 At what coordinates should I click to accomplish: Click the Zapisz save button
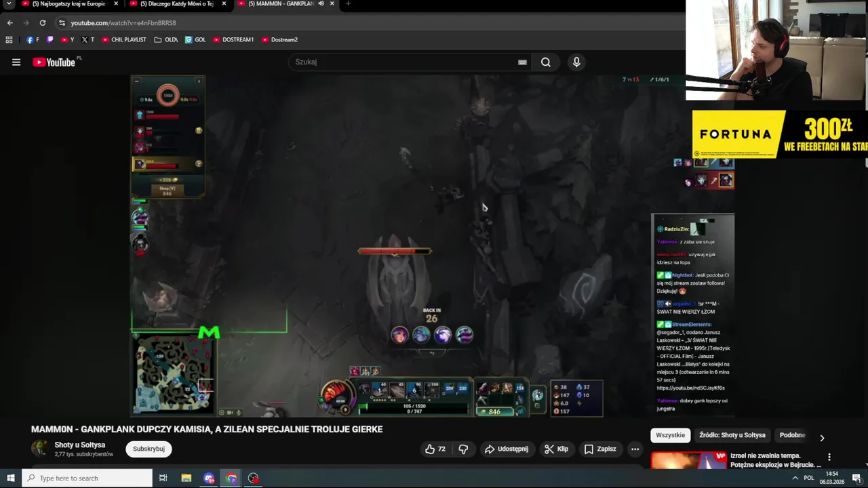click(600, 449)
